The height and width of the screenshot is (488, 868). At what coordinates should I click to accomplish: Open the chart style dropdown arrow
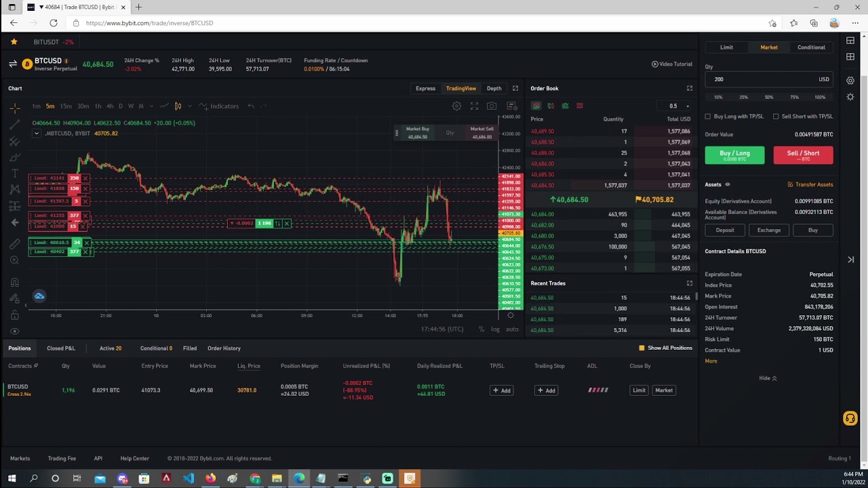coord(189,106)
